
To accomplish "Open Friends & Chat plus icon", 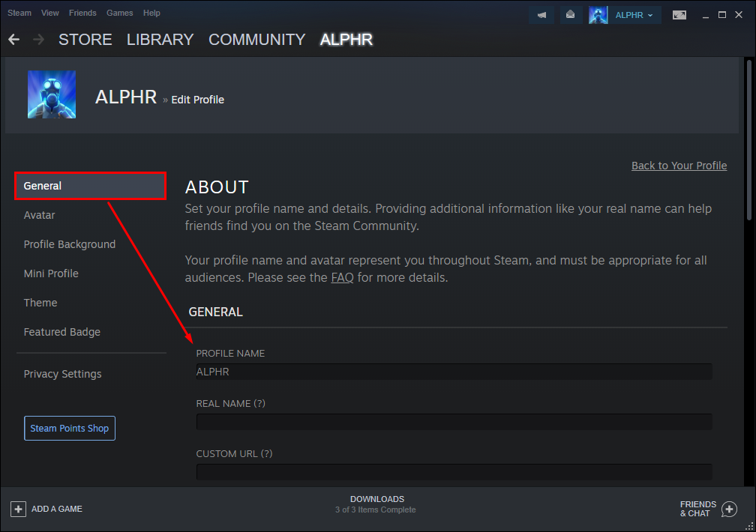I will (730, 509).
